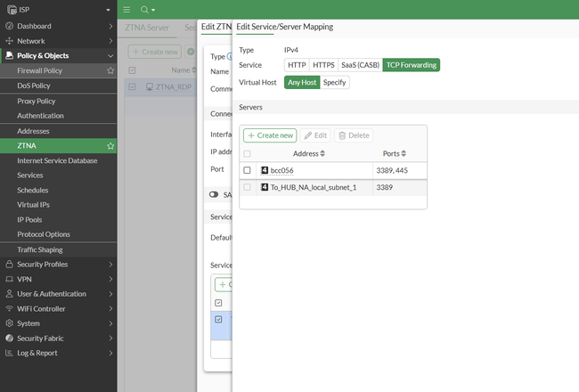
Task: Expand the Security Profiles menu
Action: pyautogui.click(x=110, y=265)
